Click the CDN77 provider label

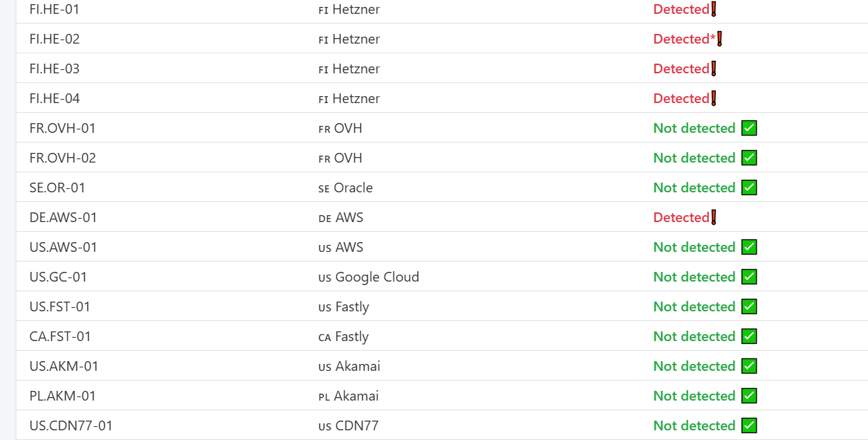point(357,425)
